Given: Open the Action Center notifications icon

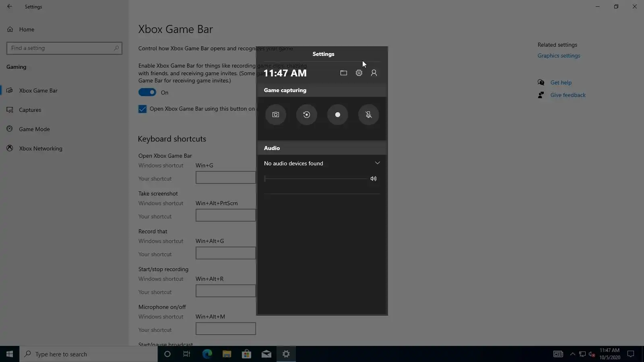Looking at the screenshot, I should [631, 354].
